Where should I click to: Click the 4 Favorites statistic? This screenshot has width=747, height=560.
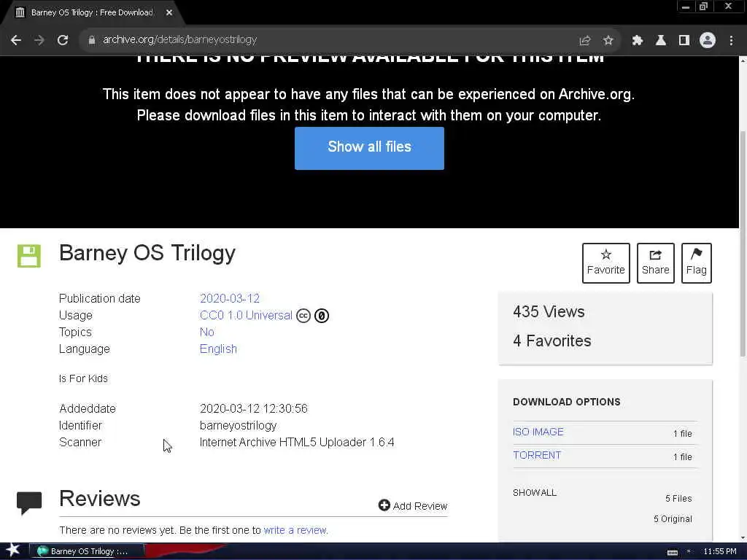(552, 341)
